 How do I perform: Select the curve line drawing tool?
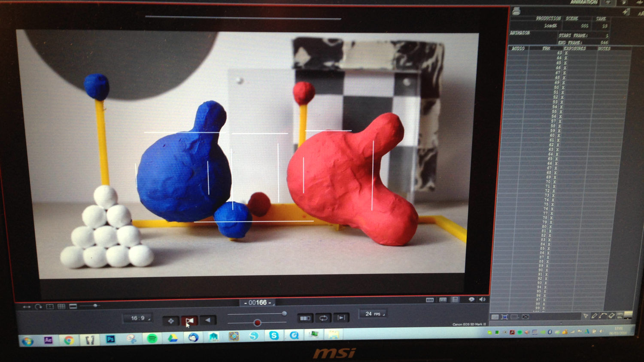pos(603,316)
